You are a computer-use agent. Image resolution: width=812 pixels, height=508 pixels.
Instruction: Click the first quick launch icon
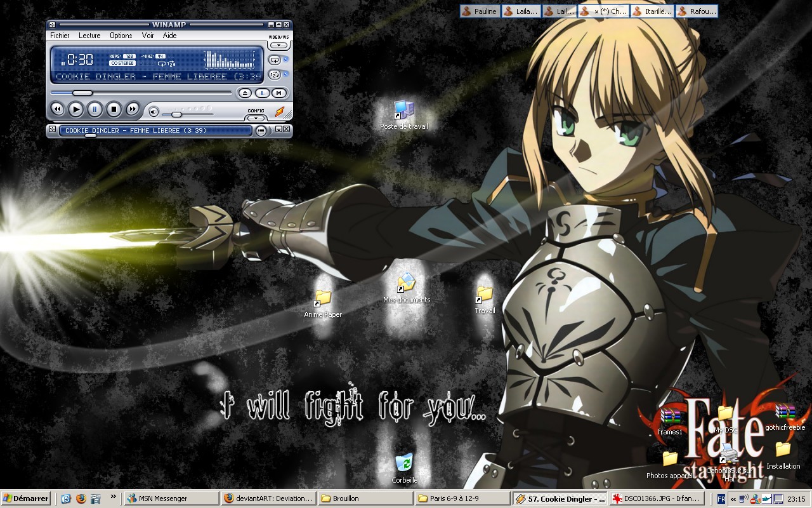66,498
